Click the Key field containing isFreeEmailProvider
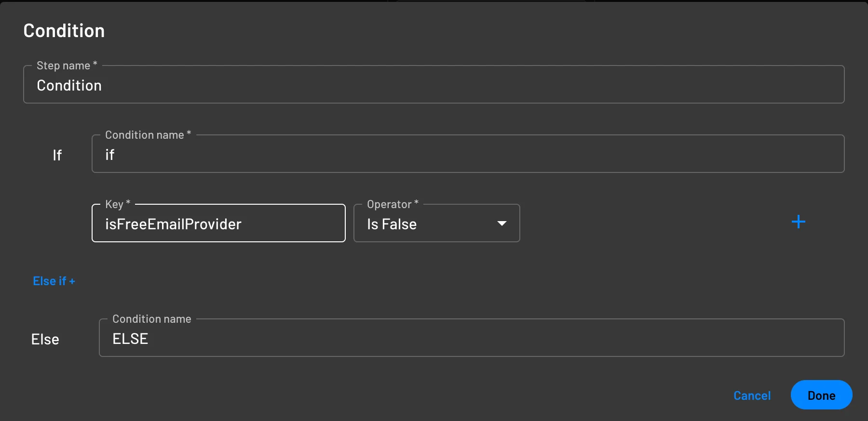This screenshot has height=421, width=868. [218, 224]
